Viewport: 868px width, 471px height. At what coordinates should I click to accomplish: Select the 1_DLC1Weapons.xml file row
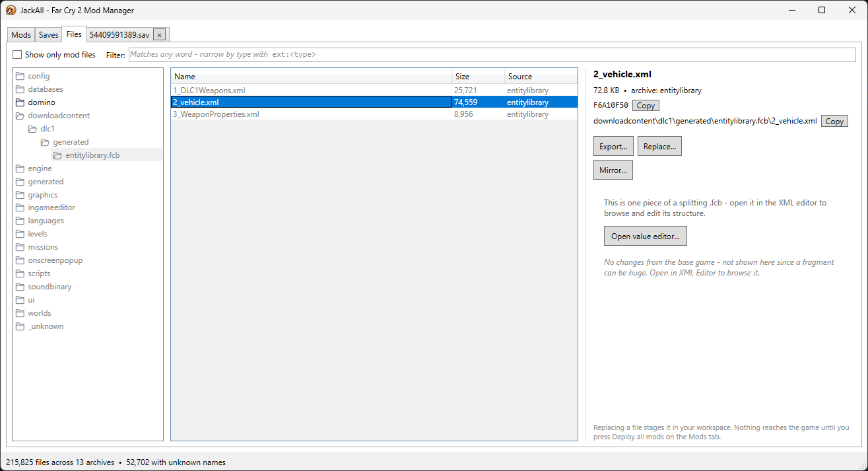point(374,90)
